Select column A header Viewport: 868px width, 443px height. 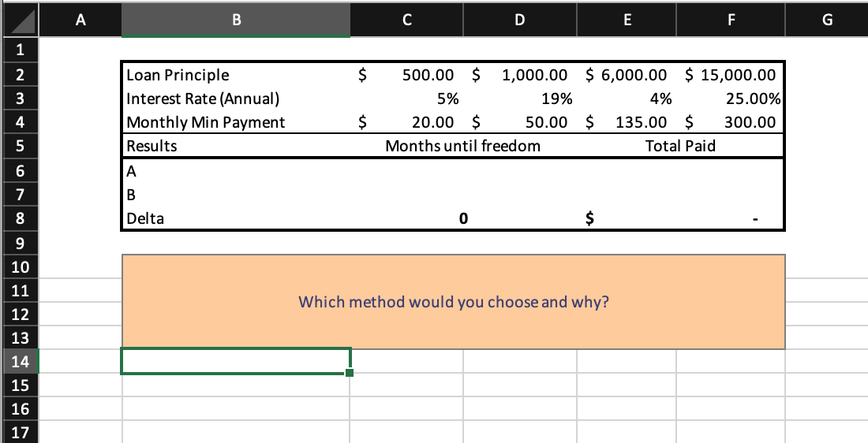point(80,20)
